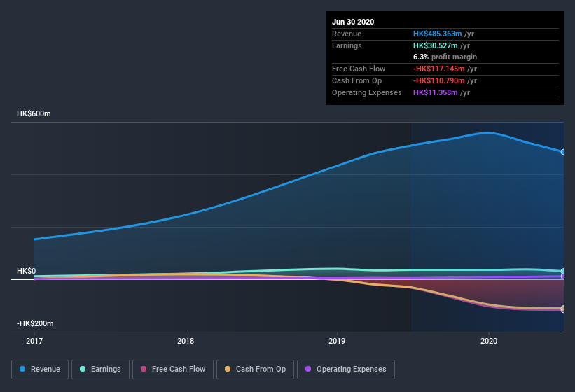Click the 6.3% profit margin text
The width and height of the screenshot is (575, 392).
(x=445, y=57)
